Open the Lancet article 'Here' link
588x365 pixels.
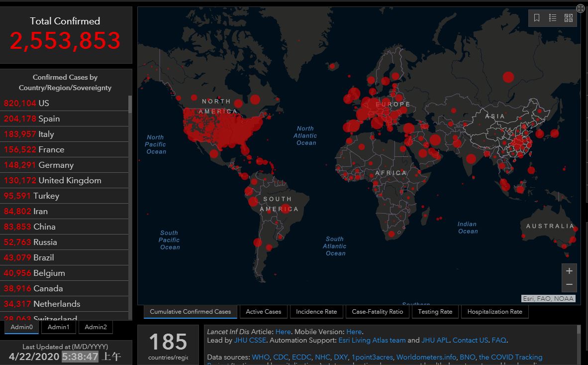[x=283, y=332]
